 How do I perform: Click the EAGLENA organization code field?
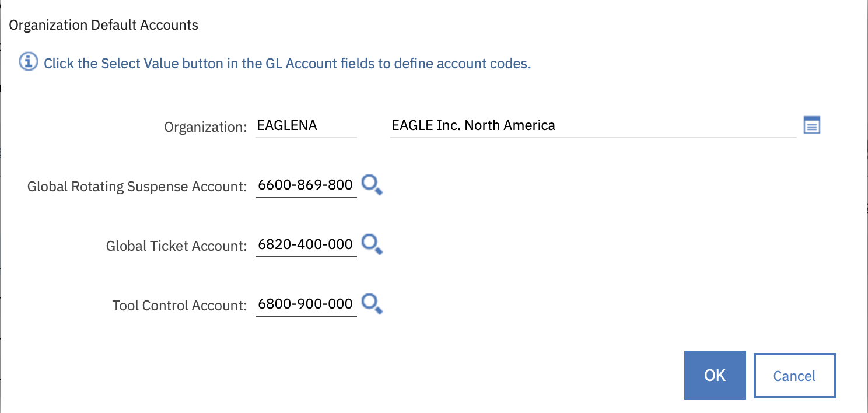(306, 125)
